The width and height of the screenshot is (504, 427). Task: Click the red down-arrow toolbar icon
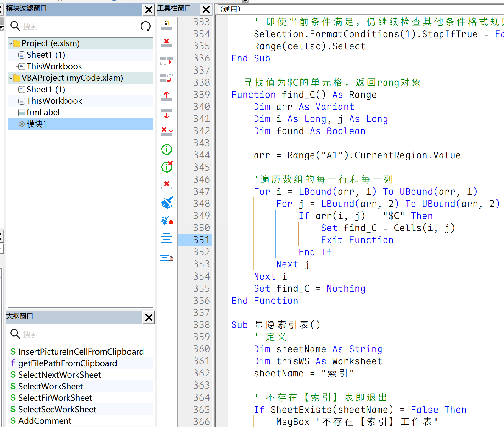tap(167, 114)
